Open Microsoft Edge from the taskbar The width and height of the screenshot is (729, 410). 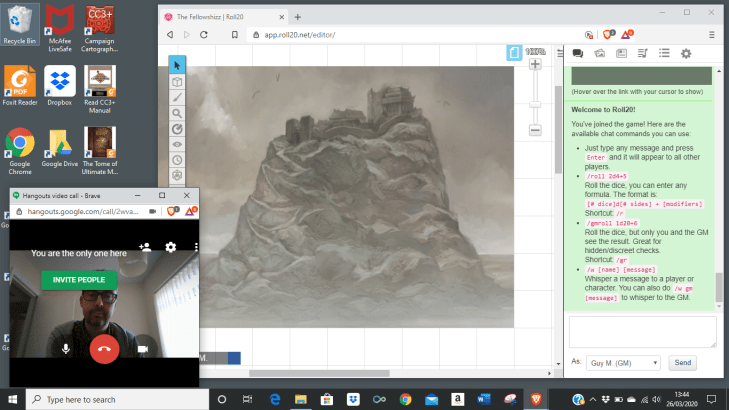click(275, 399)
